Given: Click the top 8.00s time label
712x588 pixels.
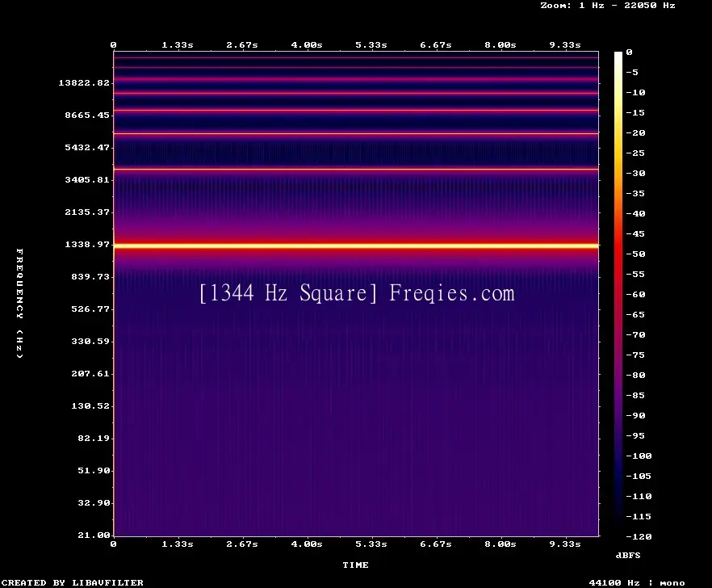Looking at the screenshot, I should tap(500, 45).
